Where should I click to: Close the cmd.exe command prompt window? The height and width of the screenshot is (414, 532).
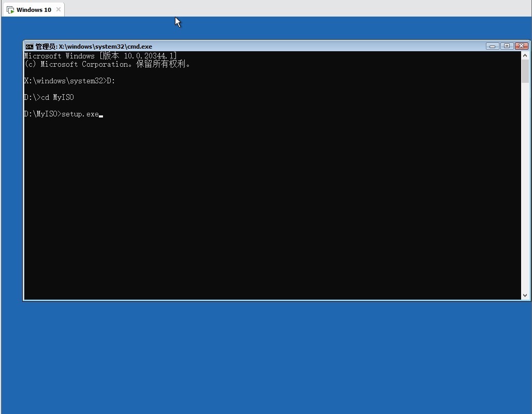(x=522, y=46)
